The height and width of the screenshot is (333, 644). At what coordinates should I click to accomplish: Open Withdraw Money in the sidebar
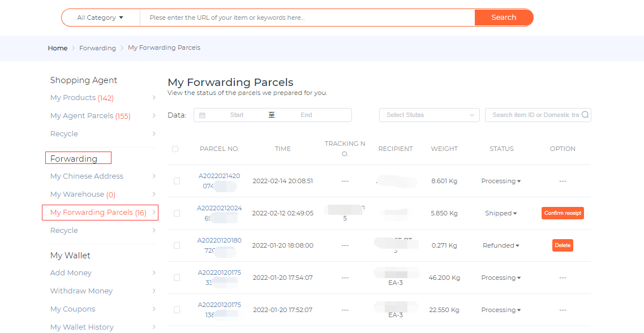click(x=81, y=291)
